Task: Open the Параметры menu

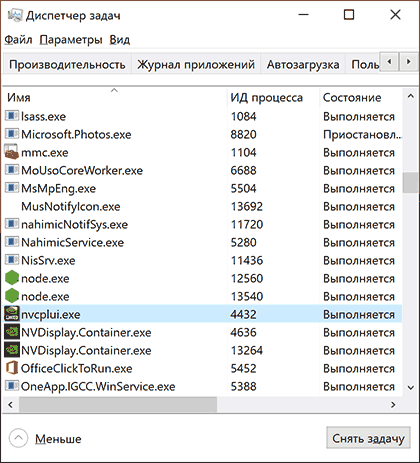Action: click(71, 40)
